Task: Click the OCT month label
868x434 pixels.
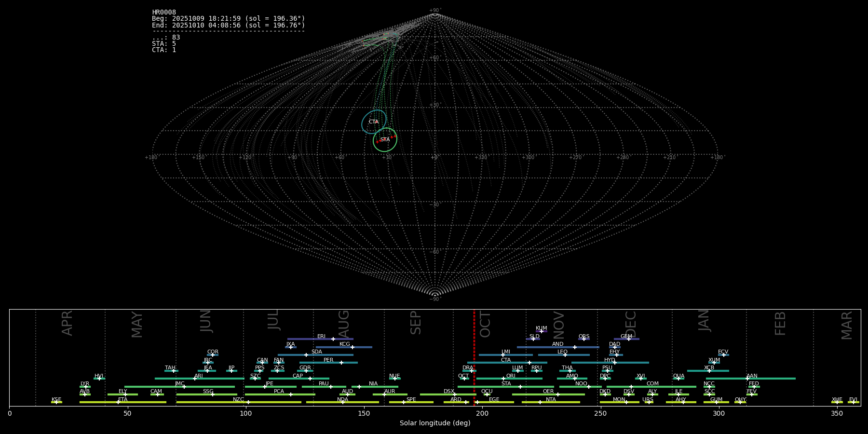Action: pyautogui.click(x=485, y=324)
